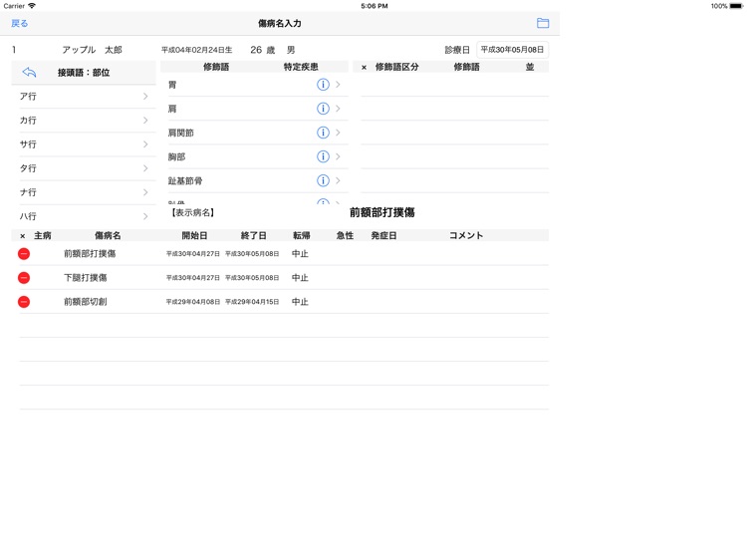This screenshot has width=747, height=560.
Task: Click the battery icon in status bar
Action: pyautogui.click(x=736, y=6)
